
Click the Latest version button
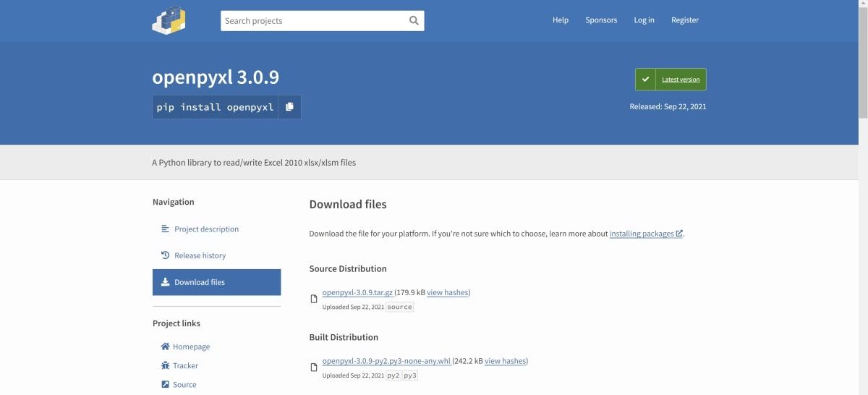(x=671, y=80)
